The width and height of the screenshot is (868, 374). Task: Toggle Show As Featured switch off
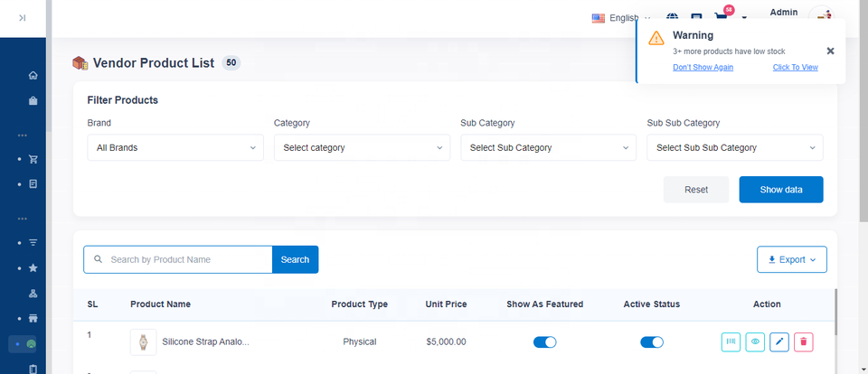(544, 342)
